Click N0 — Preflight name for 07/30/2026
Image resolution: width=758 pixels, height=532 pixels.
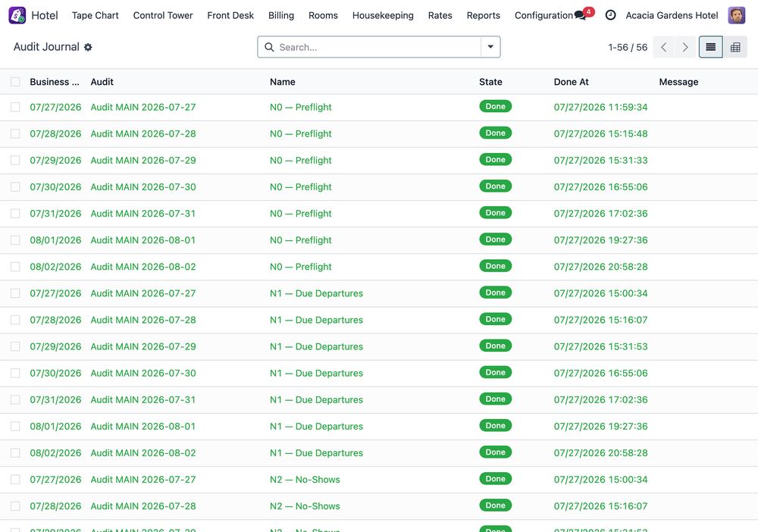(301, 187)
